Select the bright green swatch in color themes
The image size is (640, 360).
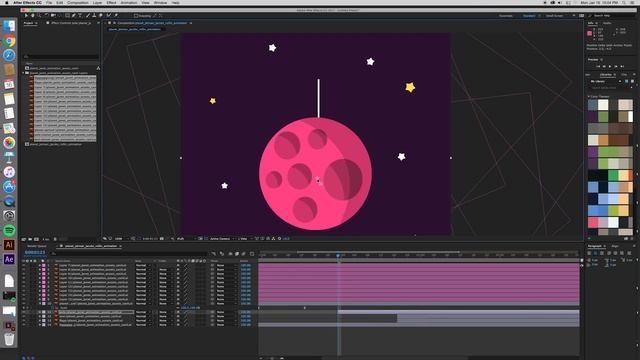click(x=613, y=175)
